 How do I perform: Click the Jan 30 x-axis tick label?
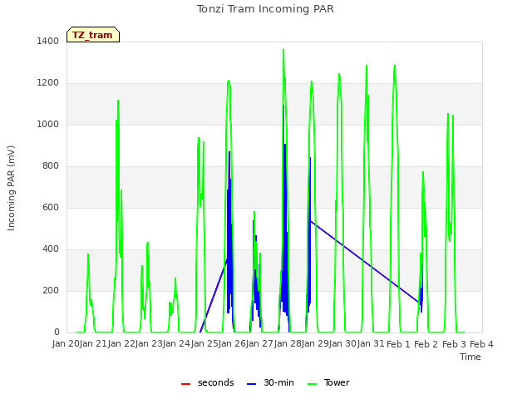tap(343, 344)
